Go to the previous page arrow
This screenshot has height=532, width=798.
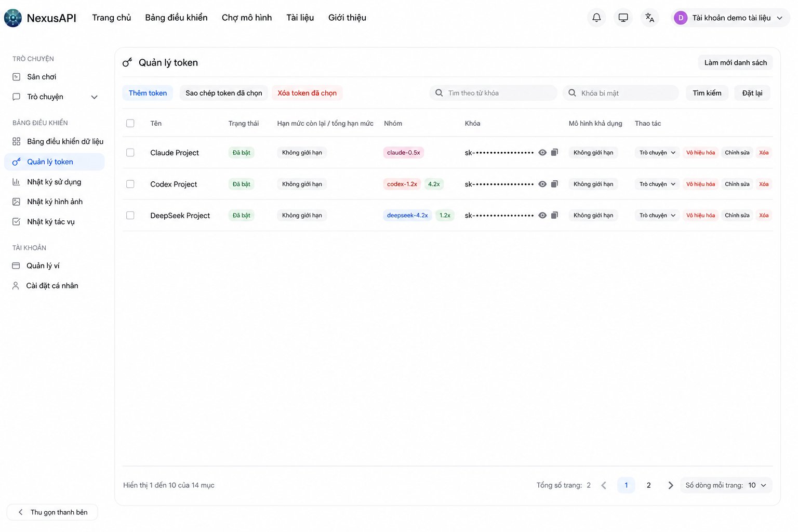pyautogui.click(x=604, y=485)
